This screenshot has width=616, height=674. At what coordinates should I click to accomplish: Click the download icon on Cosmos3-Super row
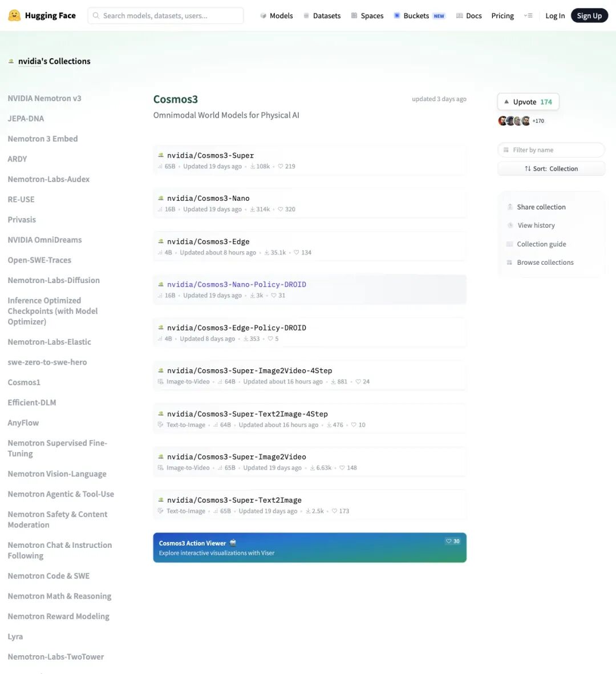(x=253, y=166)
